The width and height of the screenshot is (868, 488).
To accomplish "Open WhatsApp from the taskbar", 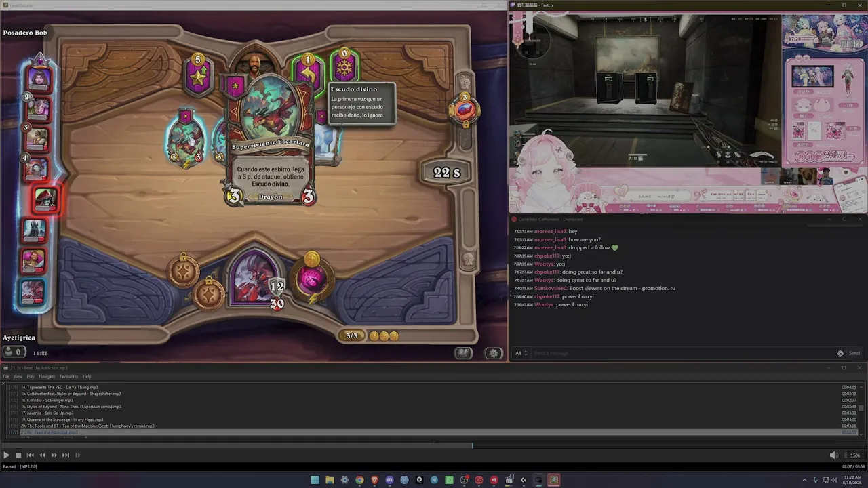I will pyautogui.click(x=449, y=480).
